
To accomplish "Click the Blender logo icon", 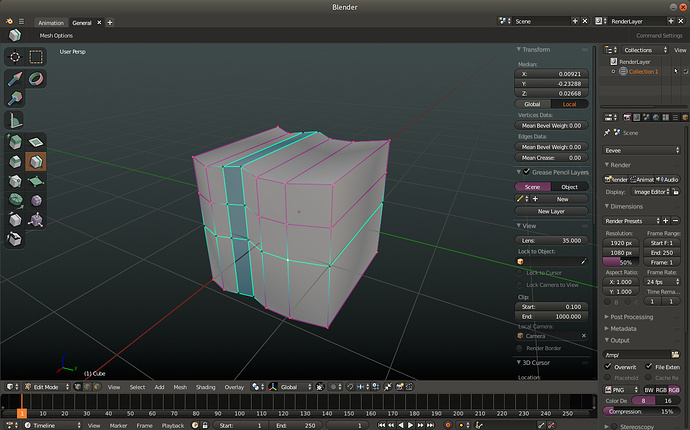I will 9,21.
